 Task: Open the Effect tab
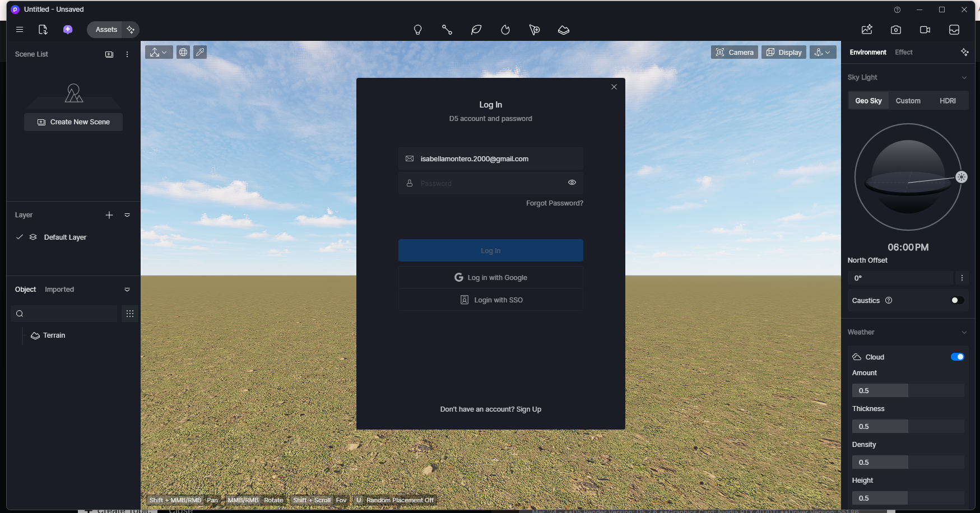903,52
